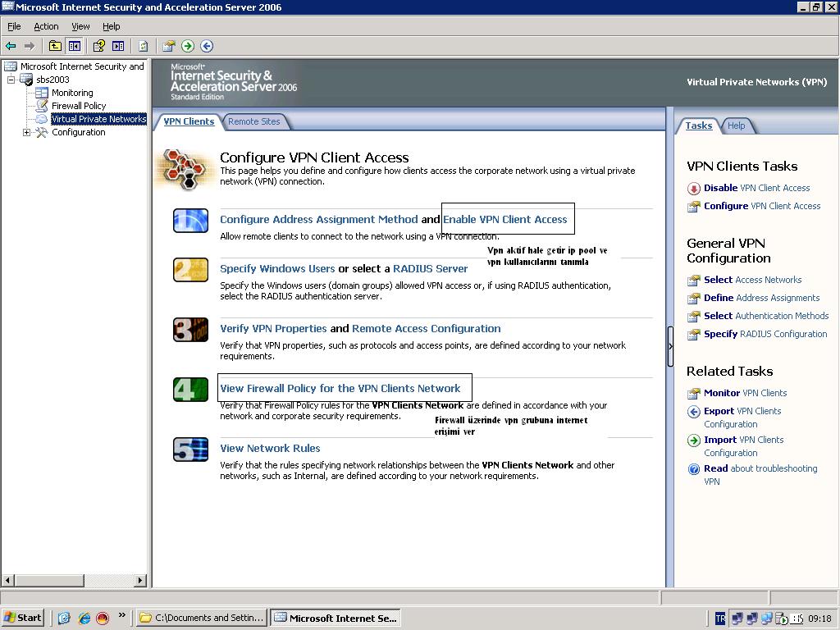The image size is (840, 630).
Task: Select Virtual Private Networks in the console tree
Action: (99, 119)
